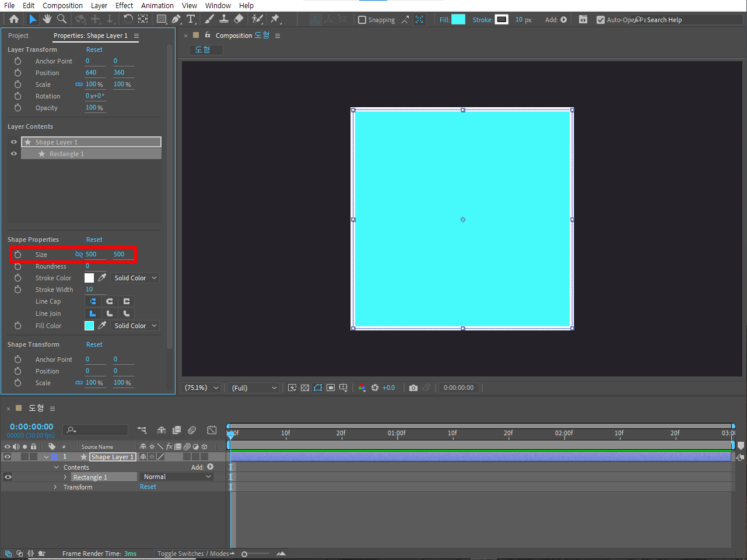
Task: Reset the Layer Transform properties
Action: [x=94, y=50]
